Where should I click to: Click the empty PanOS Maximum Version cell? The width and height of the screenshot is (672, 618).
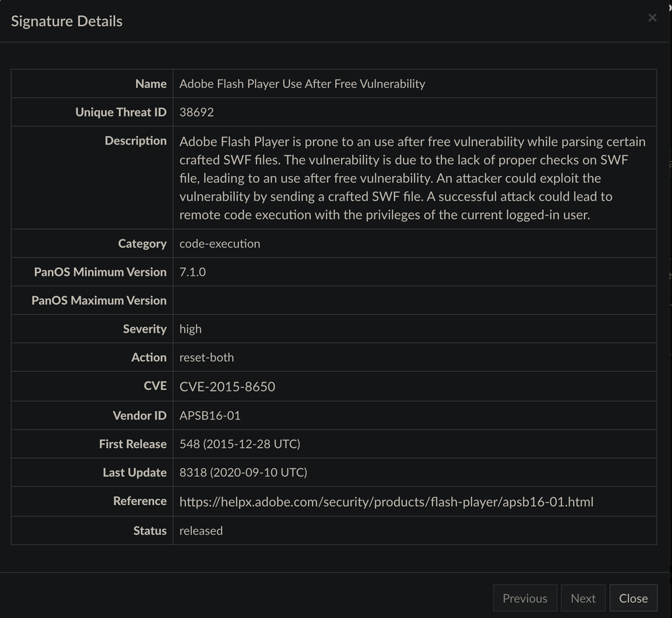click(x=414, y=301)
